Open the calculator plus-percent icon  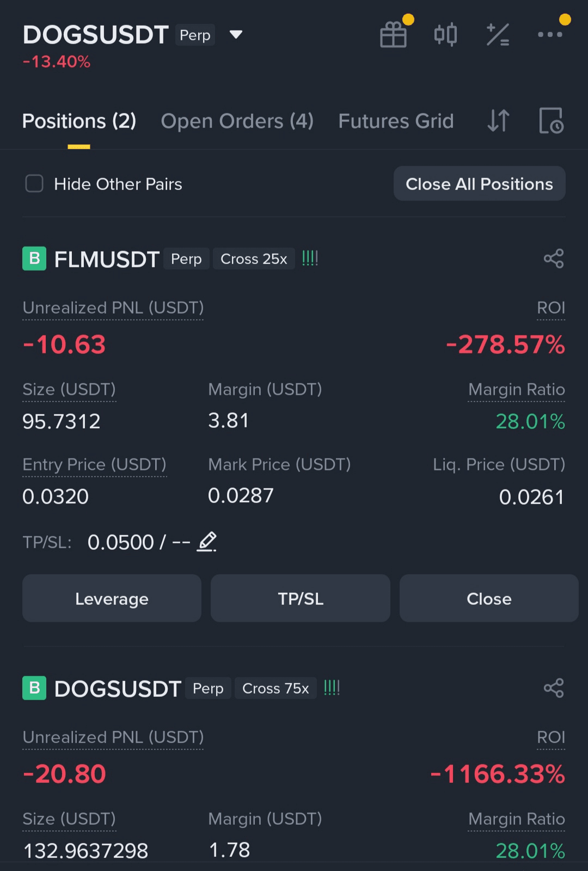pos(498,35)
